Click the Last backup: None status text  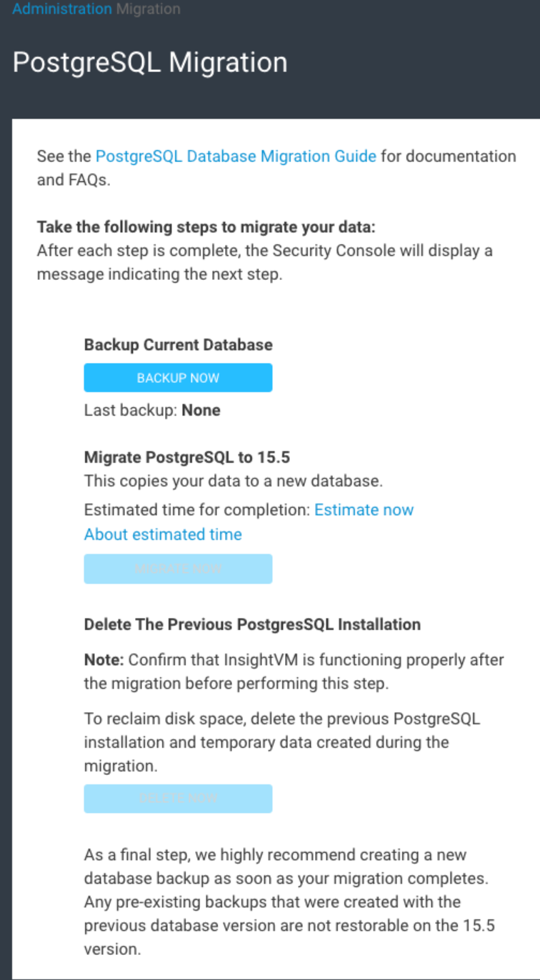(x=152, y=411)
